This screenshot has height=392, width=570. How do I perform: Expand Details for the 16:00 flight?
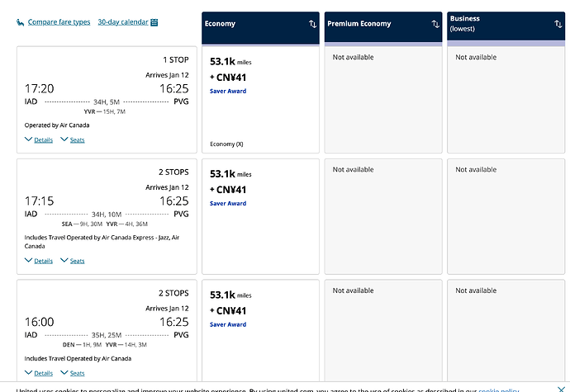click(39, 373)
